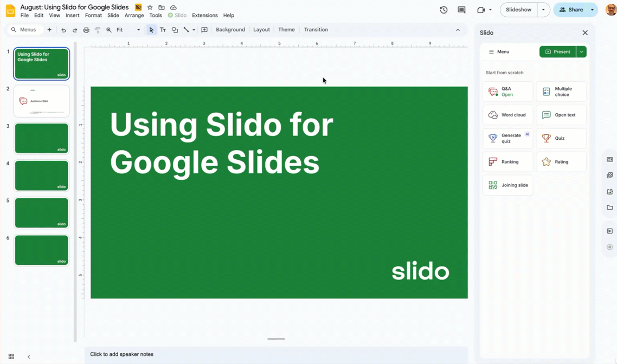
Task: Redo the last action
Action: pyautogui.click(x=74, y=30)
